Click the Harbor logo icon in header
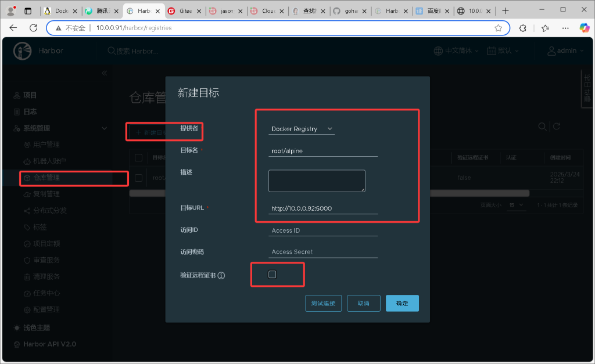595x364 pixels. [x=23, y=51]
